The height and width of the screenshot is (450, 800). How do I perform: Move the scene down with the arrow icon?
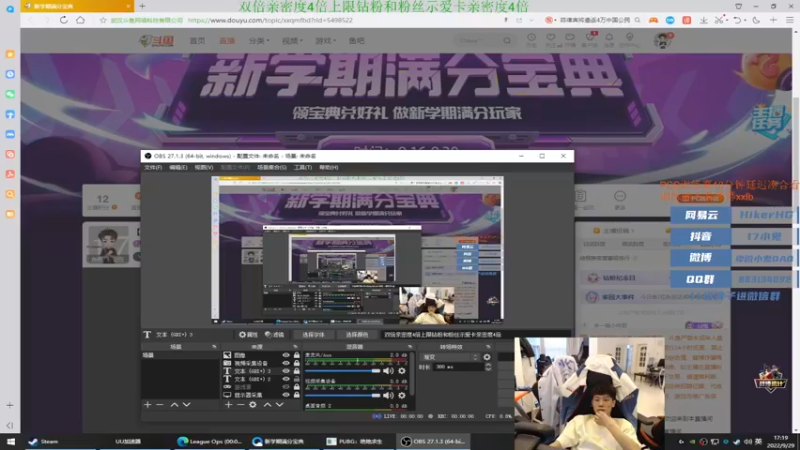187,405
